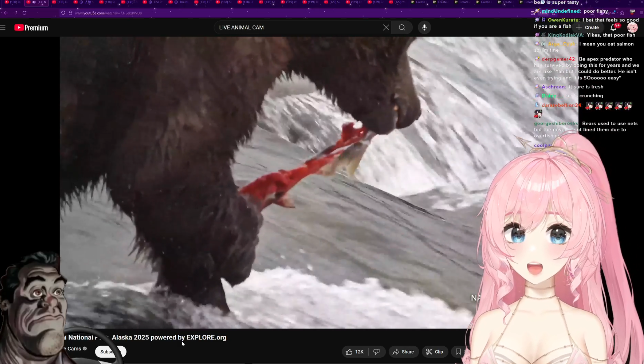Click the Share button

(403, 352)
